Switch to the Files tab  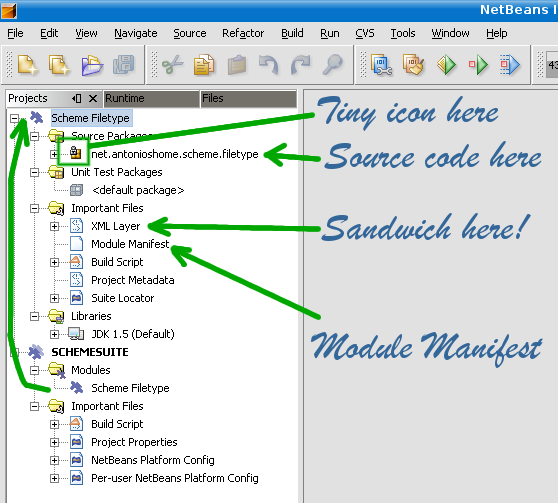pos(248,98)
